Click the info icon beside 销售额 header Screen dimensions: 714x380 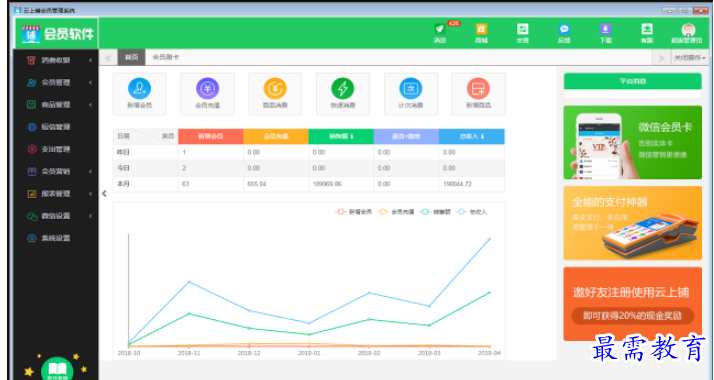(x=352, y=136)
